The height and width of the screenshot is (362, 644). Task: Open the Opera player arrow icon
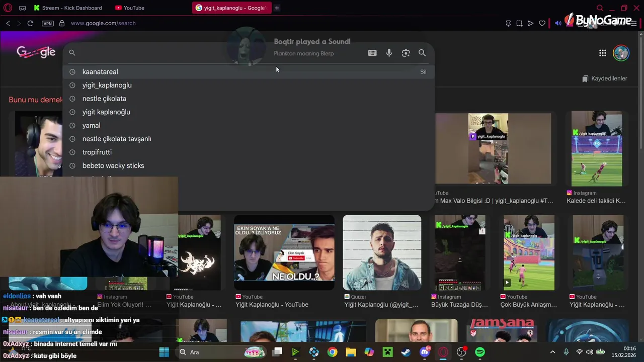[x=530, y=23]
